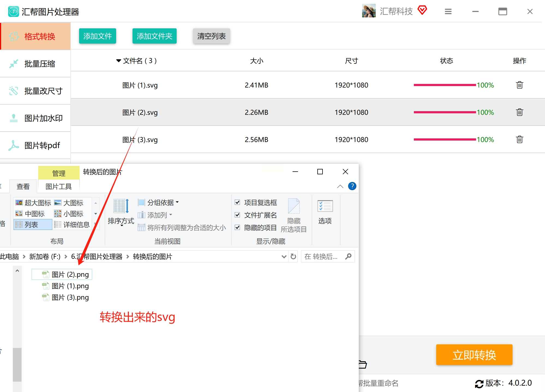Screen dimensions: 545x392
Task: Click the version refresh icon
Action: pyautogui.click(x=479, y=384)
